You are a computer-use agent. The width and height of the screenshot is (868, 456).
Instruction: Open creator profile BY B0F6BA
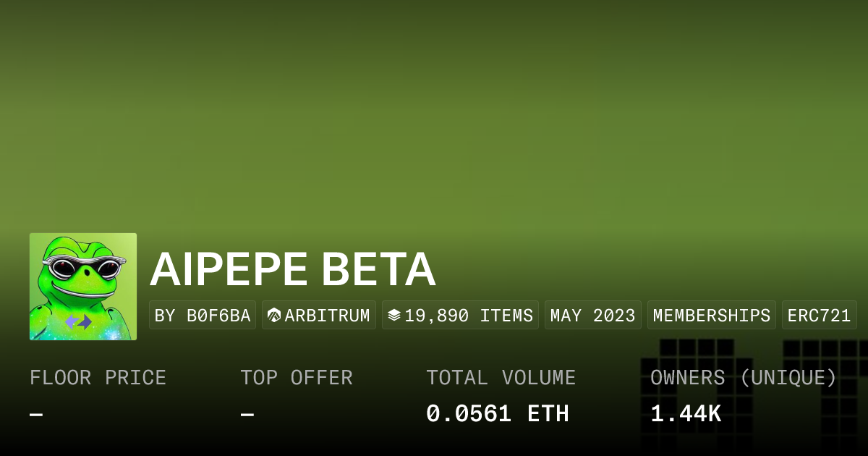203,316
